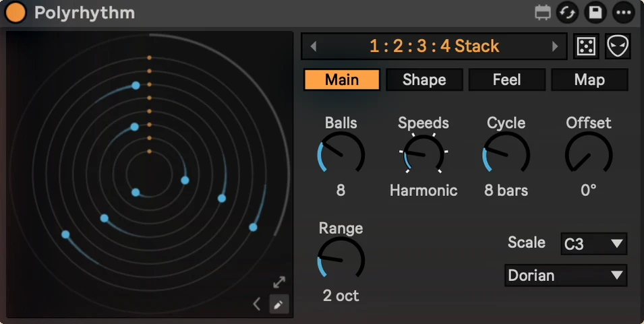Image resolution: width=644 pixels, height=324 pixels.
Task: Click the 8 bars cycle value
Action: point(506,191)
